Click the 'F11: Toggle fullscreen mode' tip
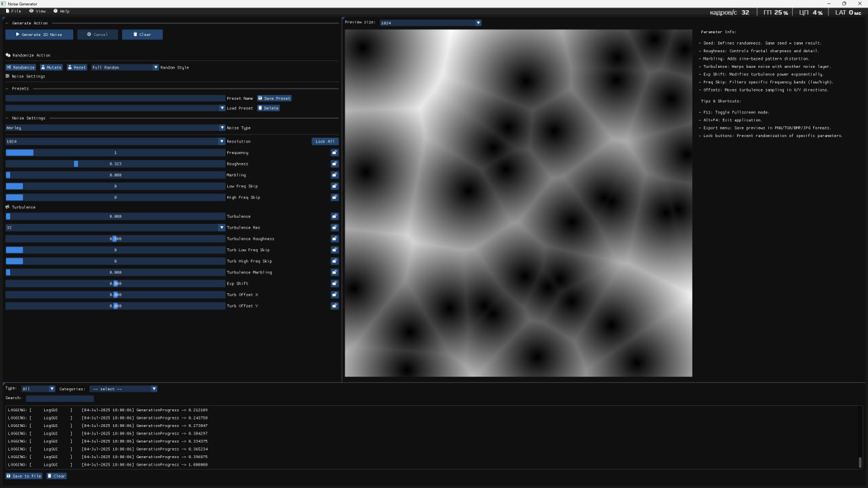This screenshot has height=488, width=868. pyautogui.click(x=734, y=112)
